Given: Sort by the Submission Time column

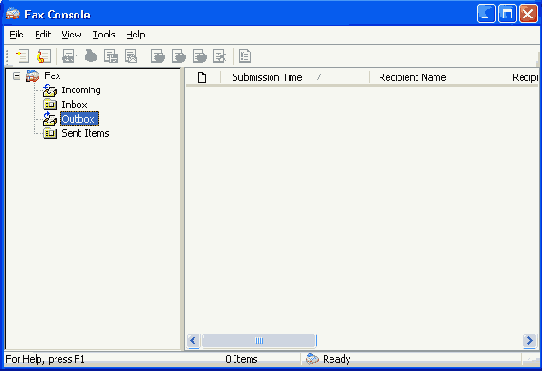Looking at the screenshot, I should (295, 77).
